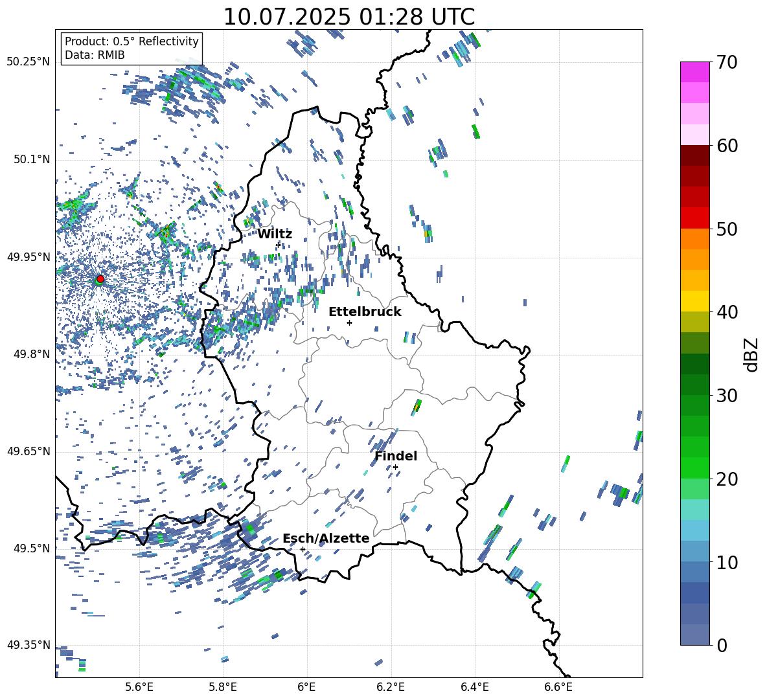Click the 70 value on colorbar

tap(727, 62)
